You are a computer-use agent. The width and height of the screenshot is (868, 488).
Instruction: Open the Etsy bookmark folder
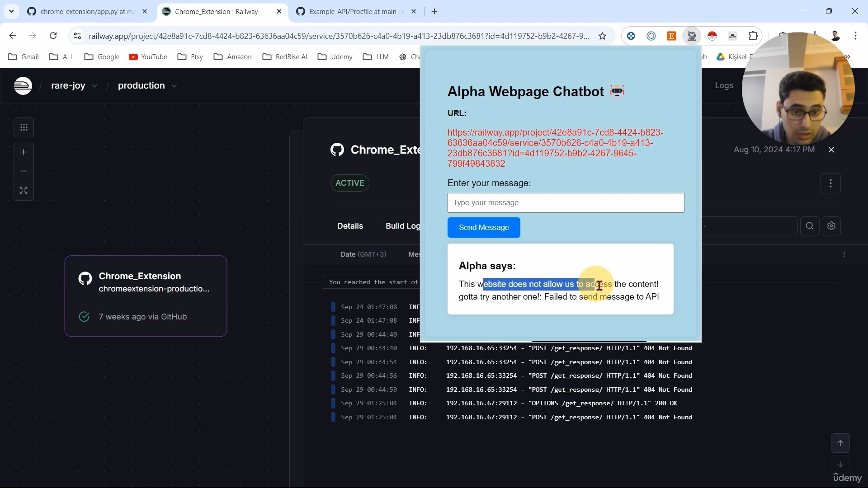pos(190,57)
